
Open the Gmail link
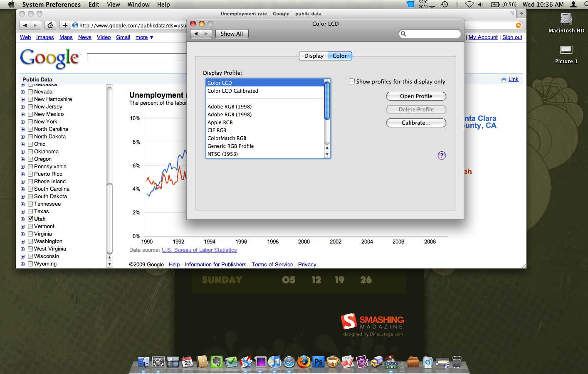(x=123, y=37)
